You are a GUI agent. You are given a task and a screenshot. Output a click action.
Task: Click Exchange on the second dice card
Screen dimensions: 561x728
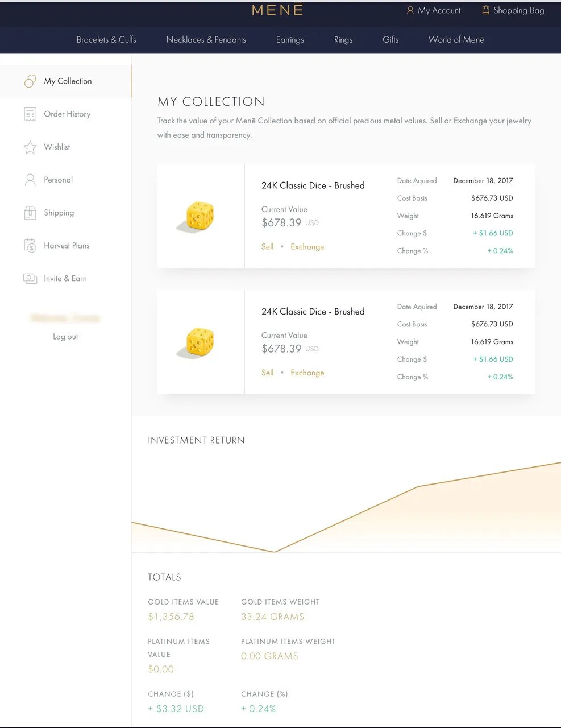click(307, 373)
